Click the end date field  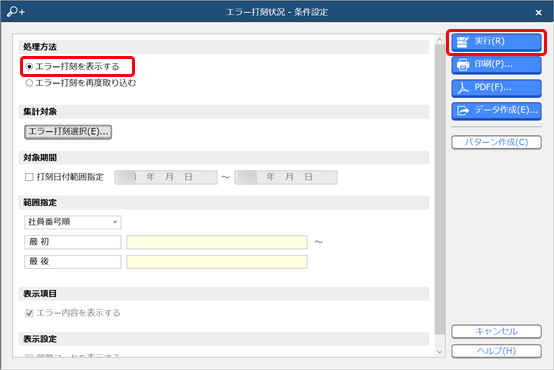[x=286, y=177]
